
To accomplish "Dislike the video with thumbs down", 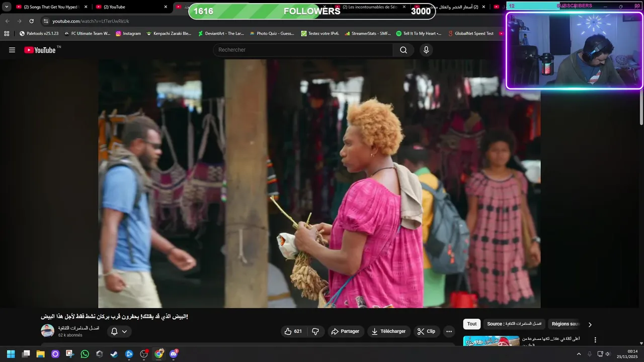I will point(315,331).
